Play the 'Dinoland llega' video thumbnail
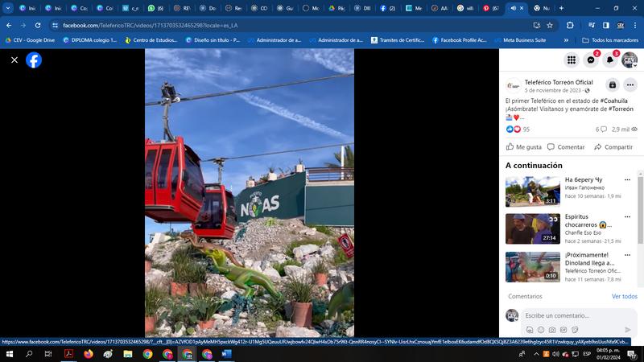 point(533,267)
